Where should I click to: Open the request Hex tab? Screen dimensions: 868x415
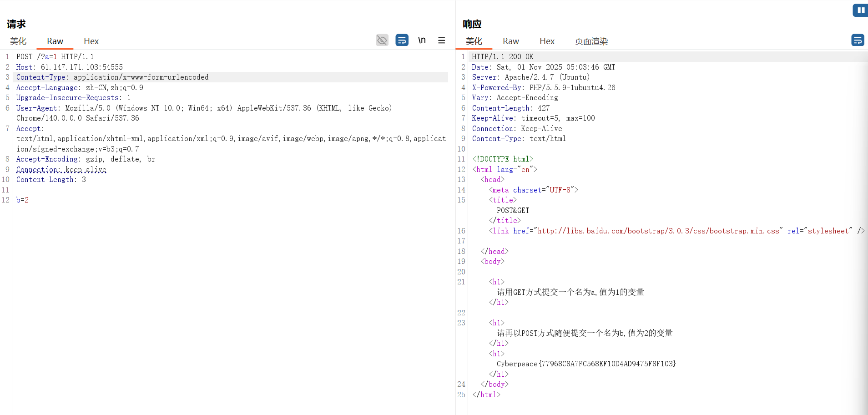click(91, 41)
